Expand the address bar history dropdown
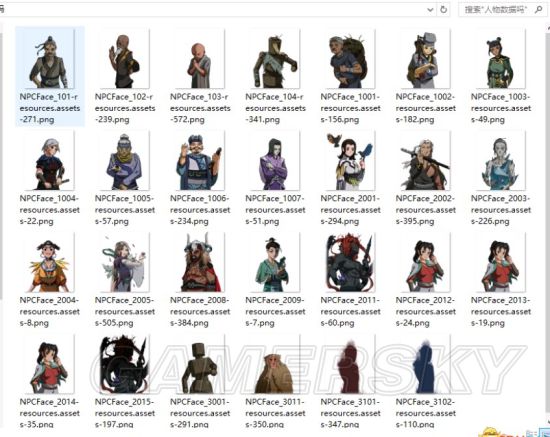Screen dimensions: 550x437 pyautogui.click(x=430, y=10)
